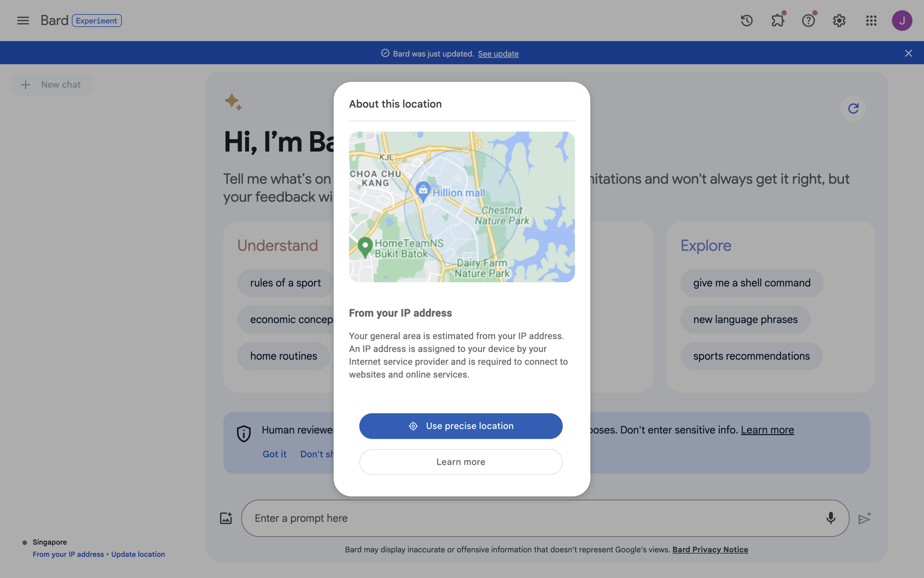The width and height of the screenshot is (924, 578).
Task: Click the Use precise location button
Action: tap(461, 426)
